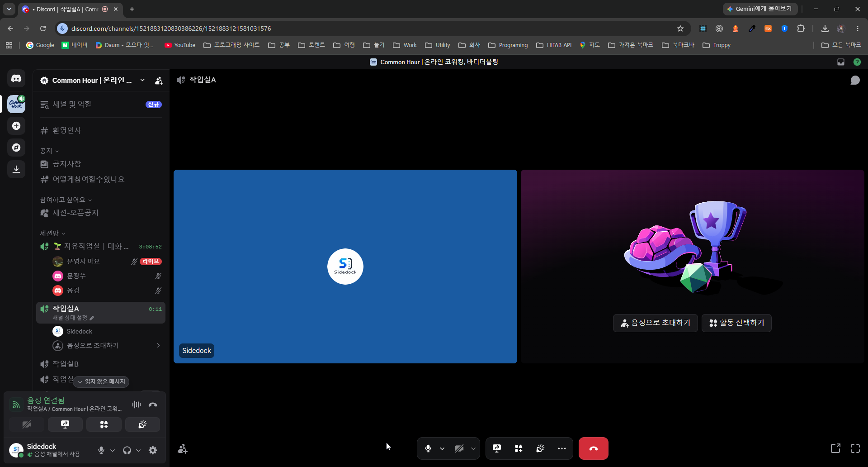
Task: Open soundboard from the voice panel button
Action: (x=142, y=424)
